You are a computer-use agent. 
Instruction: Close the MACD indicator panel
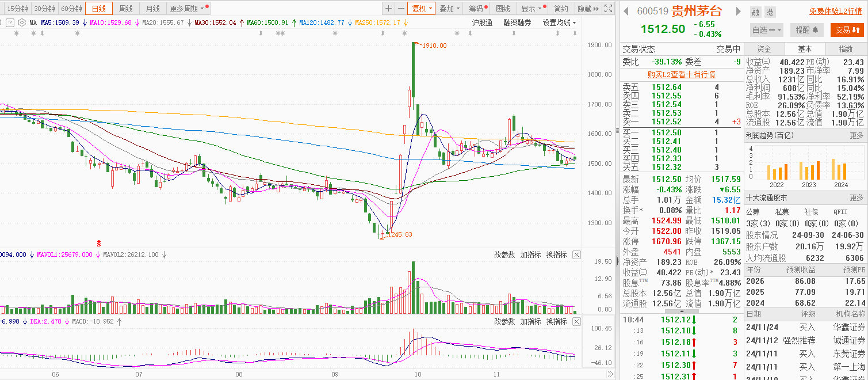tap(576, 321)
